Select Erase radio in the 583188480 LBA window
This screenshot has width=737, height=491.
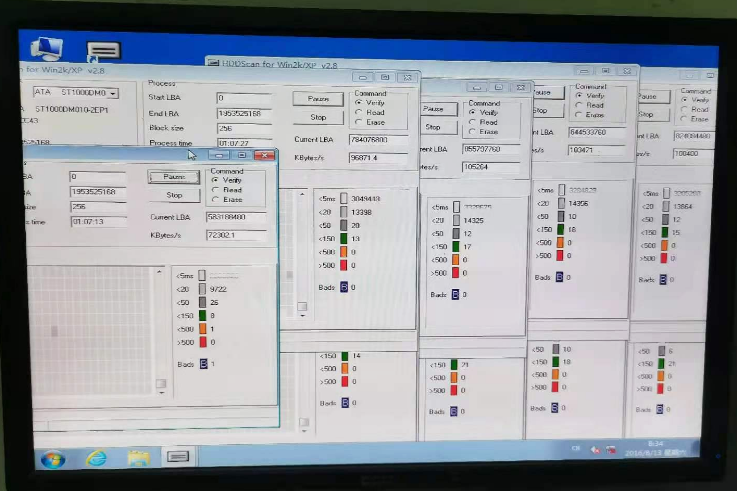pyautogui.click(x=215, y=200)
